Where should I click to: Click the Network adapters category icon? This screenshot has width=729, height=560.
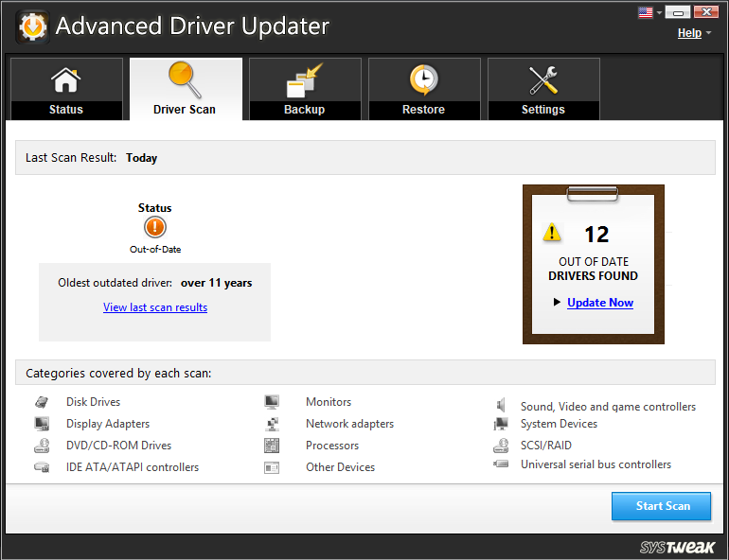[272, 424]
